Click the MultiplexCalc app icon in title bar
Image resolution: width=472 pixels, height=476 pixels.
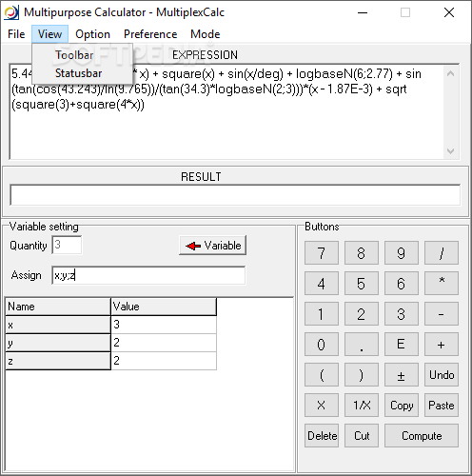11,12
